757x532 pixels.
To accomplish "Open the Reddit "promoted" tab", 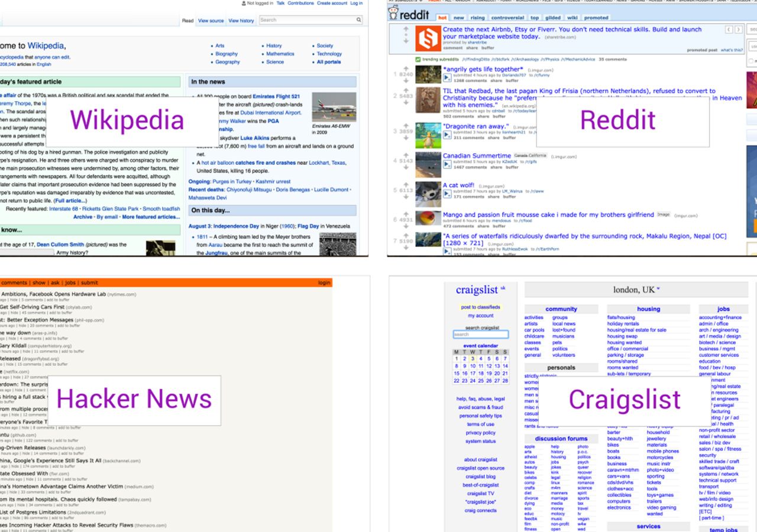I will 596,18.
